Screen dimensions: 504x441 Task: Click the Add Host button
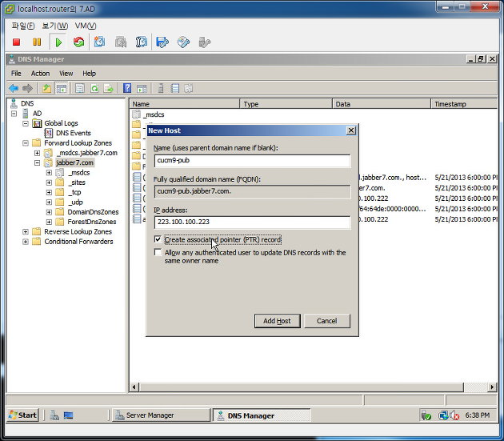[x=277, y=321]
